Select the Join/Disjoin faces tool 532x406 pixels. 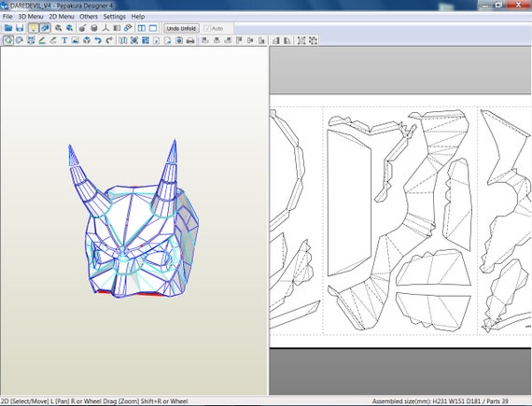click(31, 40)
